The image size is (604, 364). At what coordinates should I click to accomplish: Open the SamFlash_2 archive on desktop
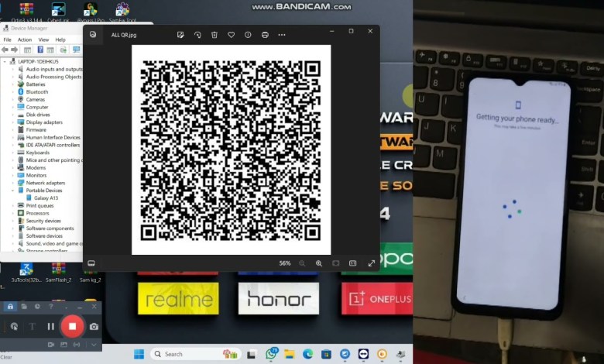(59, 273)
